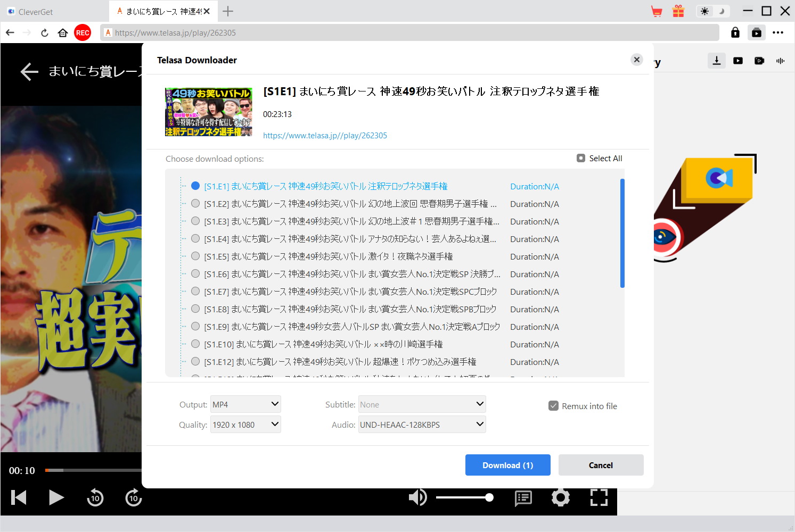The image size is (795, 532).
Task: Mute the player speaker icon
Action: pyautogui.click(x=418, y=497)
